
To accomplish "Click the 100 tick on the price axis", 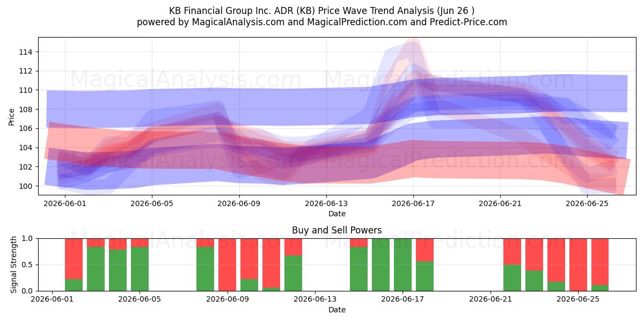I will (25, 186).
